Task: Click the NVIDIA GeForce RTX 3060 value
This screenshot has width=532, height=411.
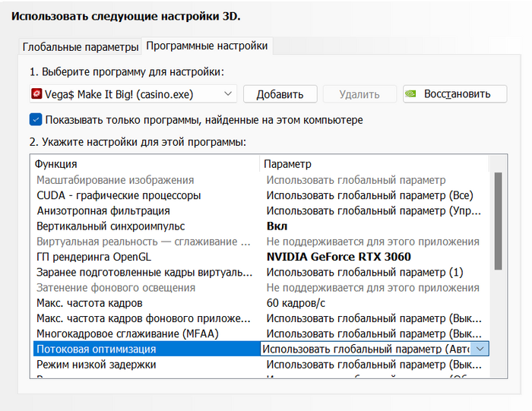Action: coord(339,257)
